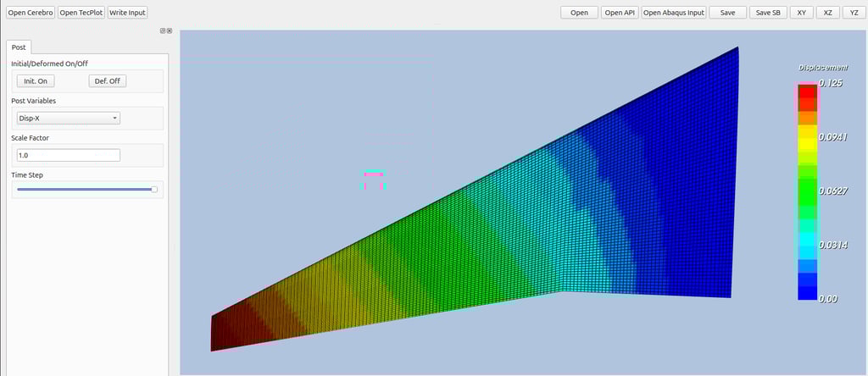Viewport: 868px width, 376px height.
Task: Click the Open TecPlot button
Action: coord(81,13)
